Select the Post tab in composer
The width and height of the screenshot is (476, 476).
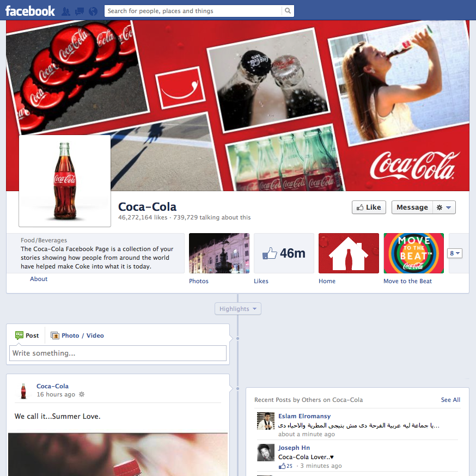[27, 335]
